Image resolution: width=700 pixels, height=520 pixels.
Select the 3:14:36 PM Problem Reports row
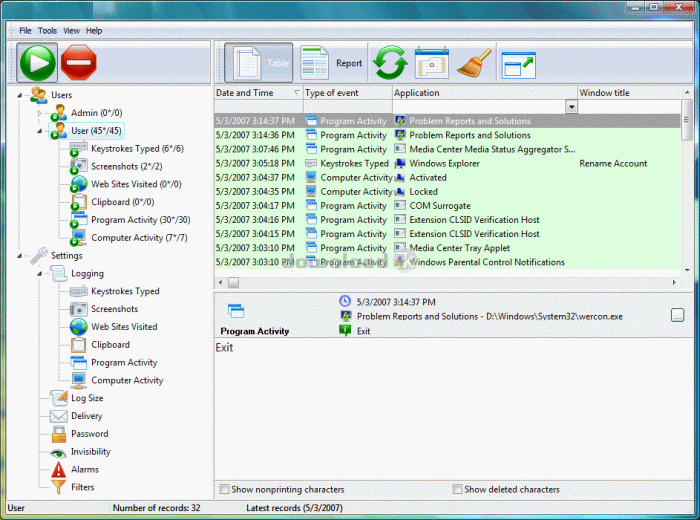[448, 135]
